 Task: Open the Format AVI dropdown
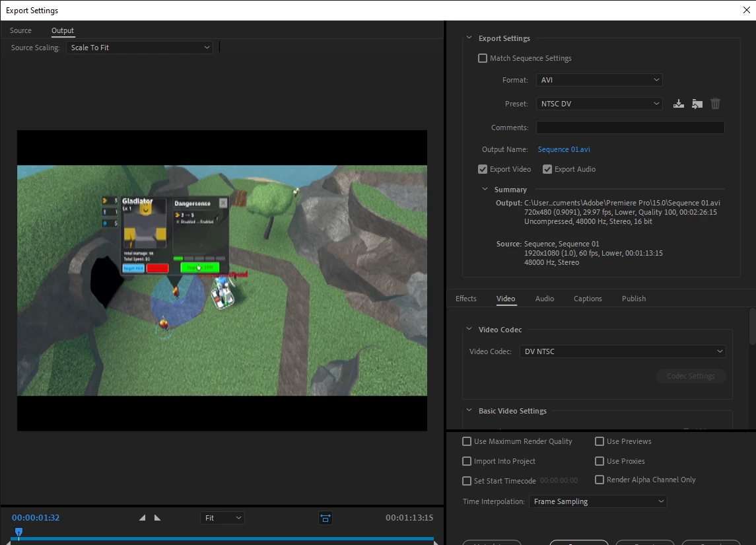(x=600, y=80)
